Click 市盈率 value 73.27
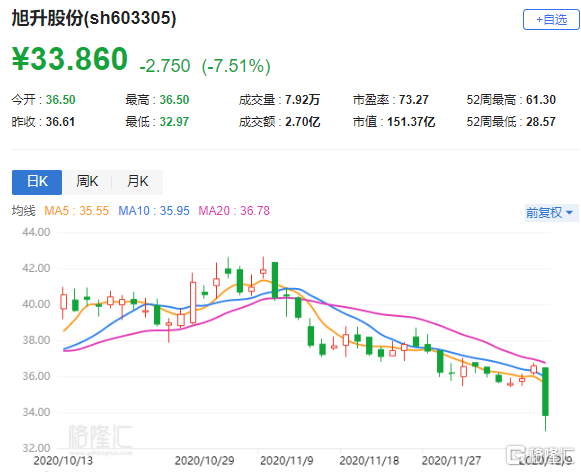Viewport: 581px width, 472px height. [x=414, y=100]
